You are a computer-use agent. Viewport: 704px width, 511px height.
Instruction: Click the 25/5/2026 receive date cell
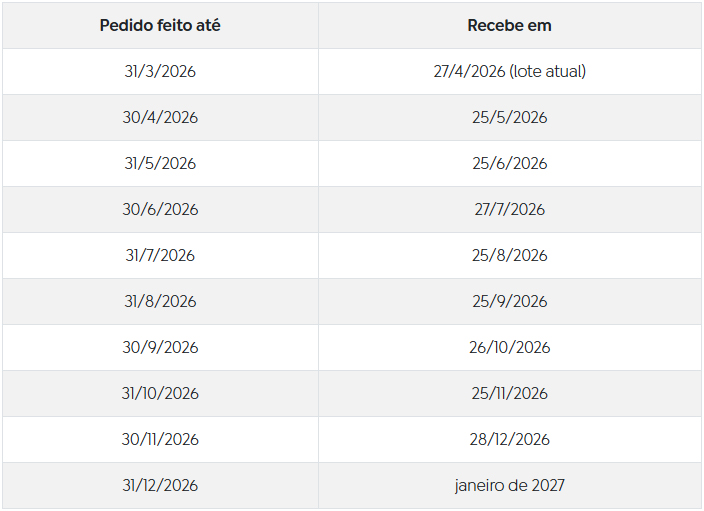510,118
